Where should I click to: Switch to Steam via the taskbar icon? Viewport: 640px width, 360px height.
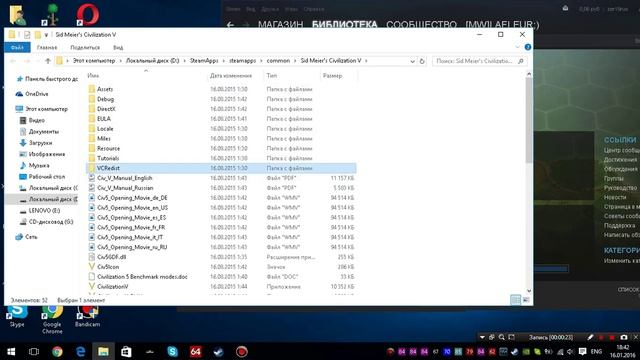coord(218,351)
